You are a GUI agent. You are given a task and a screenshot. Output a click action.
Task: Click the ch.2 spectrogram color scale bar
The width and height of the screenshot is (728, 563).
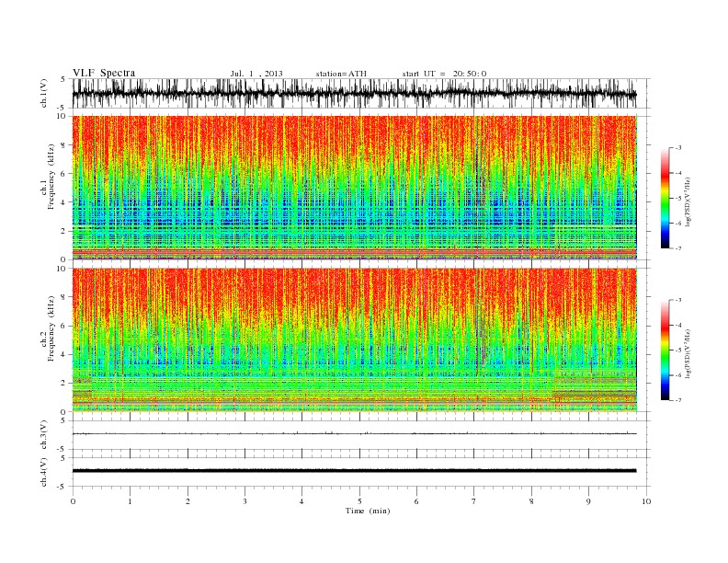pyautogui.click(x=665, y=350)
